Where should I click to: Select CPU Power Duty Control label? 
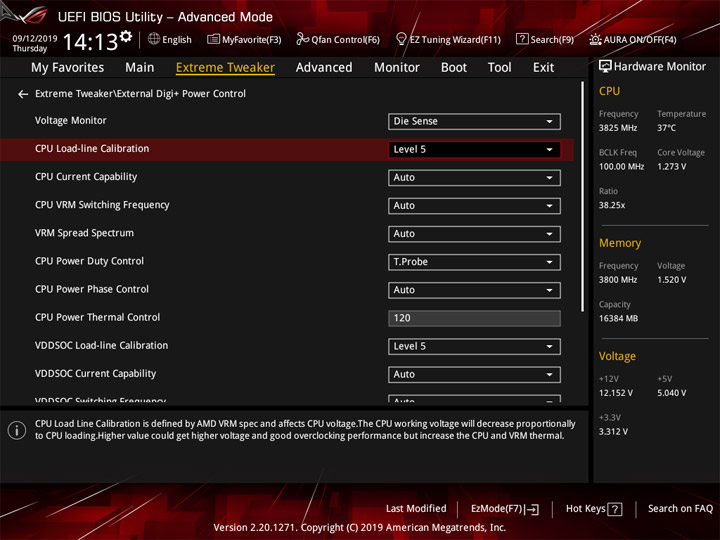point(89,261)
